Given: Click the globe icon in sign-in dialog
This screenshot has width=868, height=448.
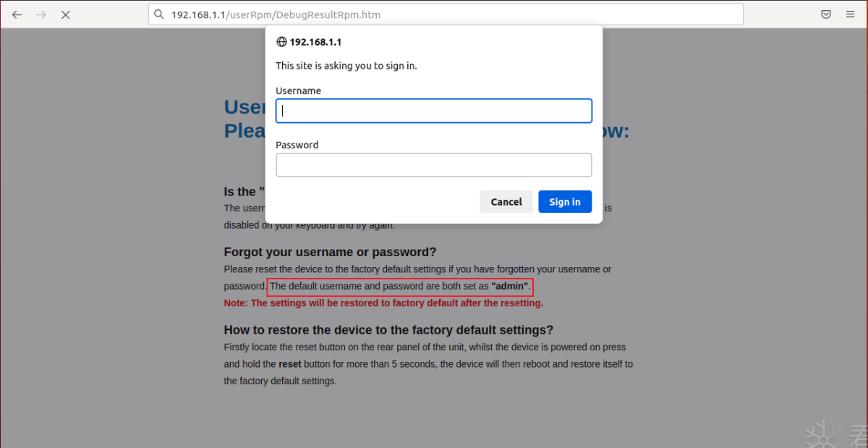Looking at the screenshot, I should pyautogui.click(x=281, y=42).
